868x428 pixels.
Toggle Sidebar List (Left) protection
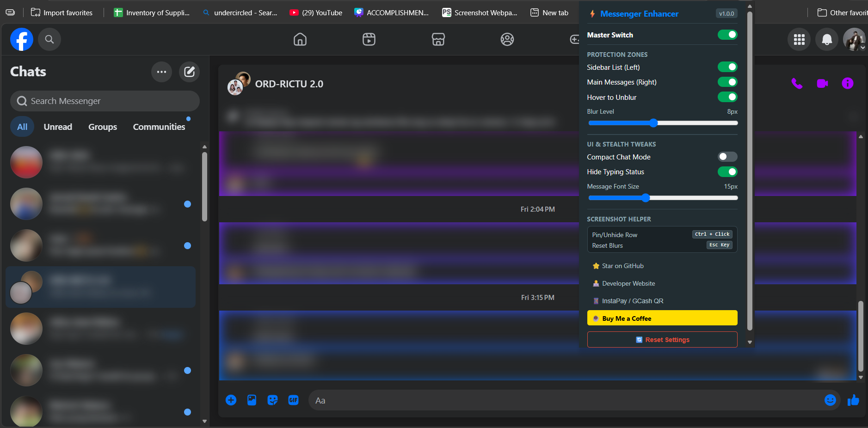[x=727, y=67]
